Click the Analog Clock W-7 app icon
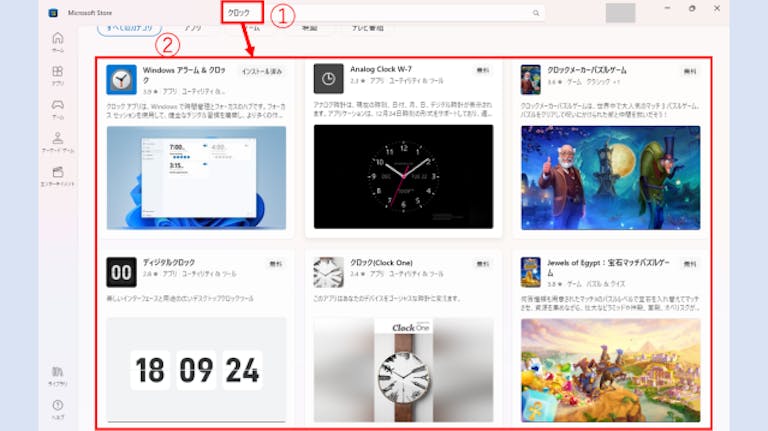 click(x=329, y=78)
